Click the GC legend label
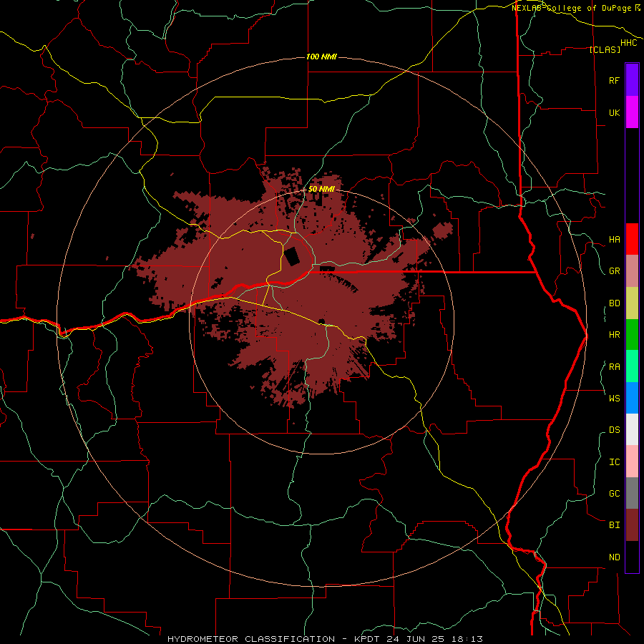Image resolution: width=644 pixels, height=644 pixels. [614, 494]
